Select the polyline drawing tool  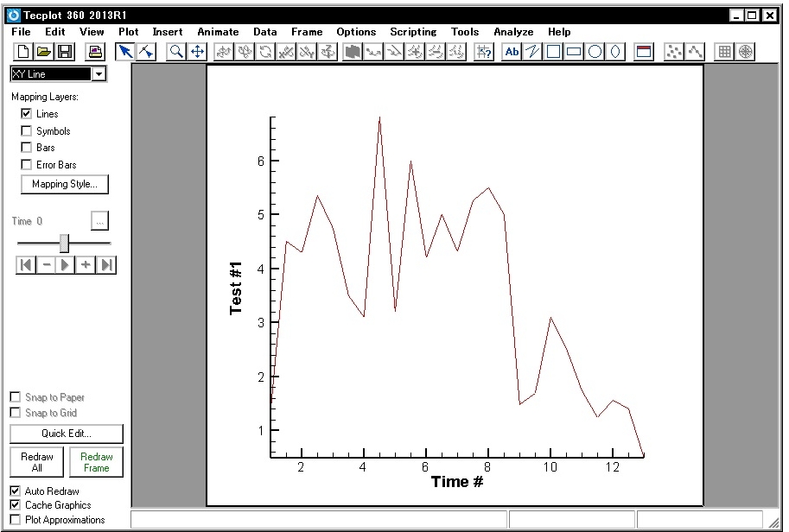[532, 51]
